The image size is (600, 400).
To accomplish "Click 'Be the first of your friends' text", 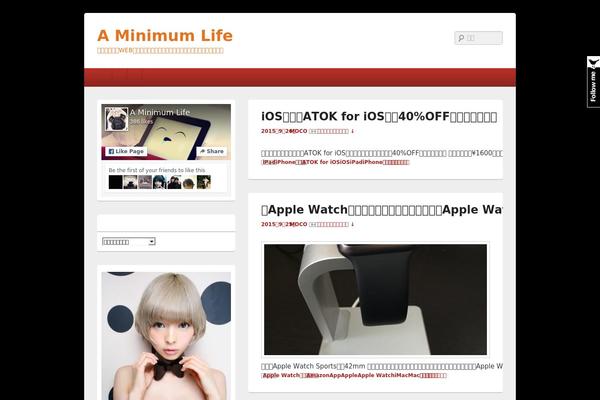I will coord(157,170).
